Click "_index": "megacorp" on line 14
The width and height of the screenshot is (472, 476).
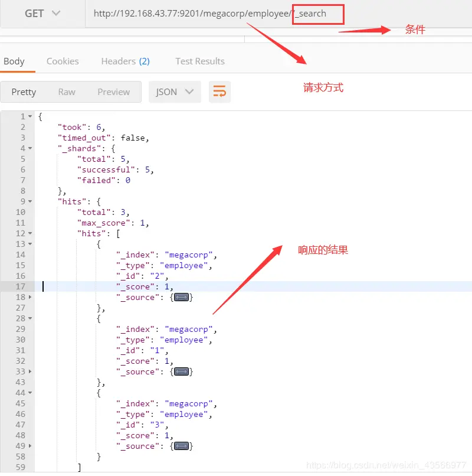(x=166, y=255)
